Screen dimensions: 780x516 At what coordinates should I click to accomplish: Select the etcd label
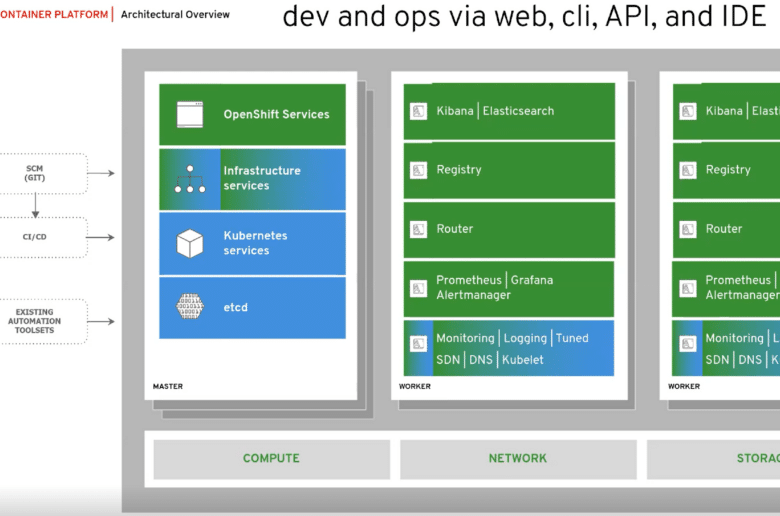coord(236,308)
